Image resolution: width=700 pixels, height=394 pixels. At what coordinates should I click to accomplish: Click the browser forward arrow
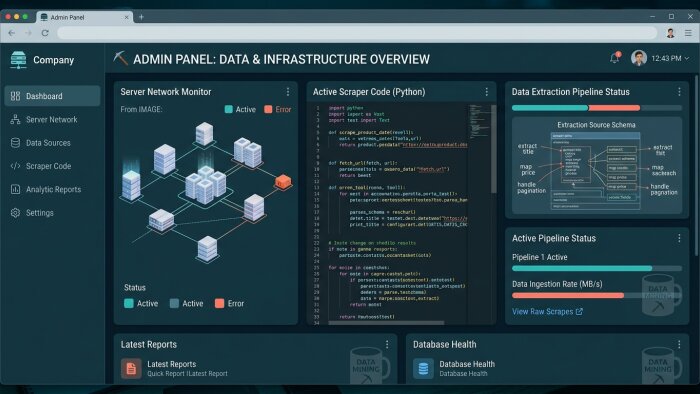(28, 33)
